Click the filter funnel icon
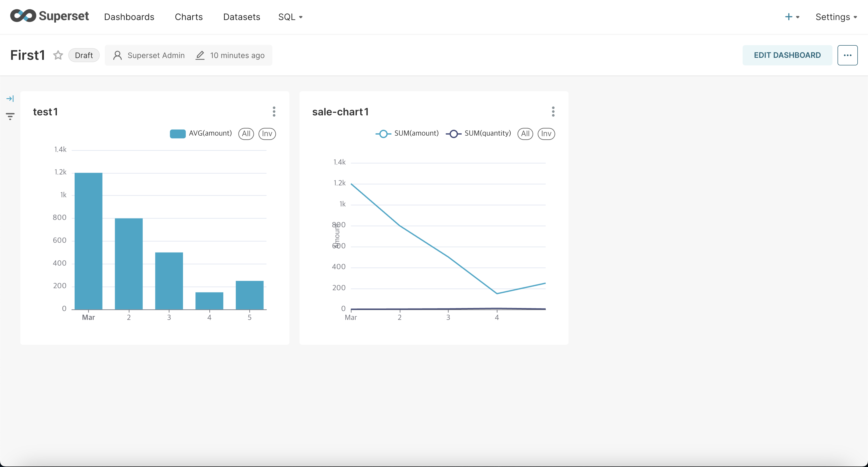868x467 pixels. [10, 117]
